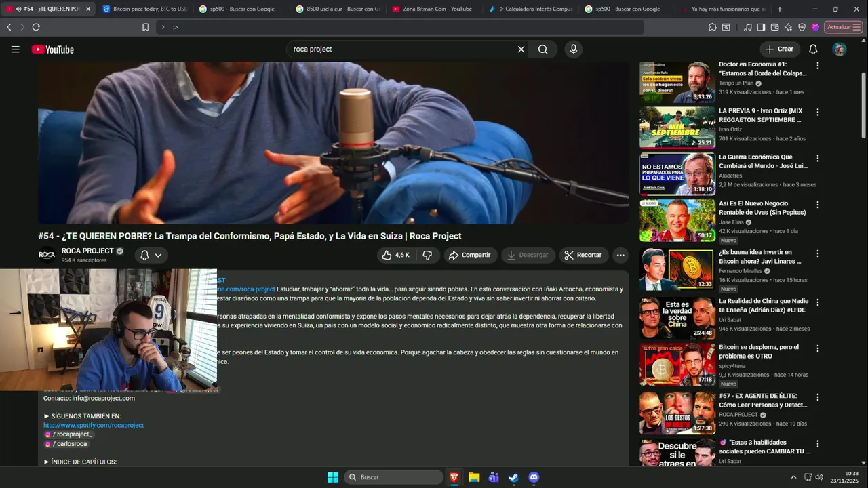Switch to Bitcoin price today tab
This screenshot has width=868, height=488.
point(144,9)
